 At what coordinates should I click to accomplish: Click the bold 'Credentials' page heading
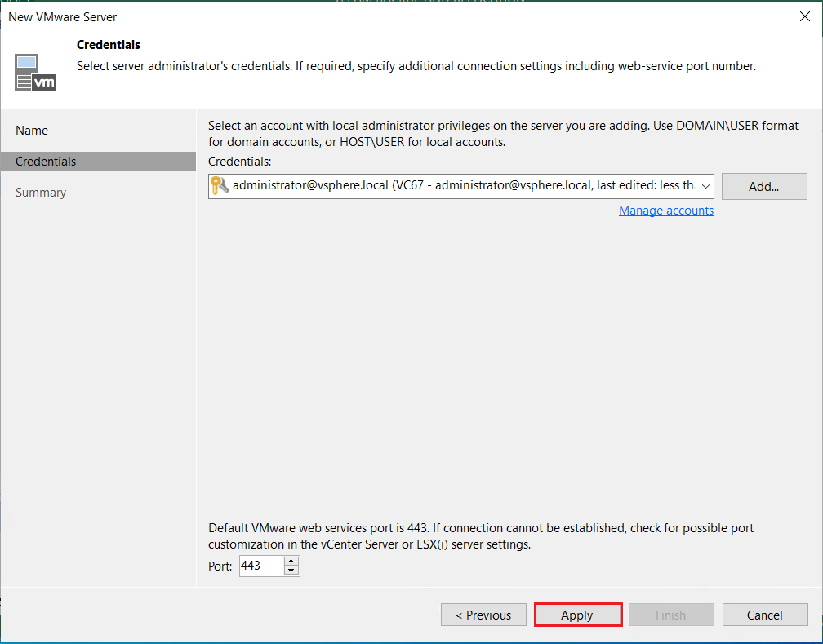pyautogui.click(x=109, y=45)
